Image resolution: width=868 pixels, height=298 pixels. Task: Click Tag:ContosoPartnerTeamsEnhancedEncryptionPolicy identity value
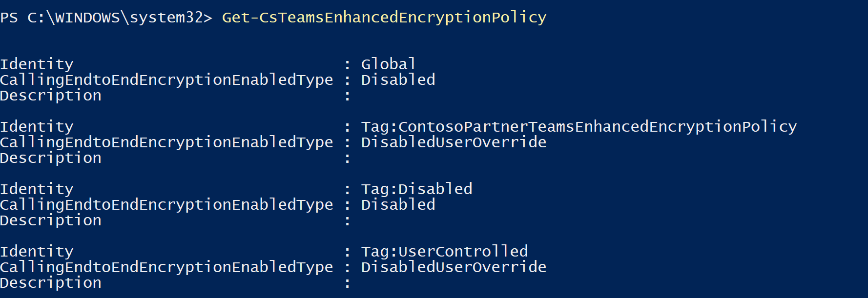point(579,126)
